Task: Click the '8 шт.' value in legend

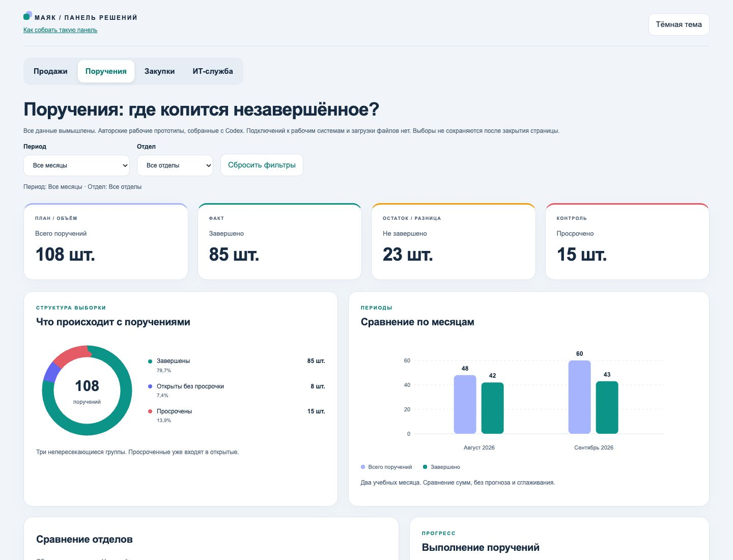Action: click(318, 386)
